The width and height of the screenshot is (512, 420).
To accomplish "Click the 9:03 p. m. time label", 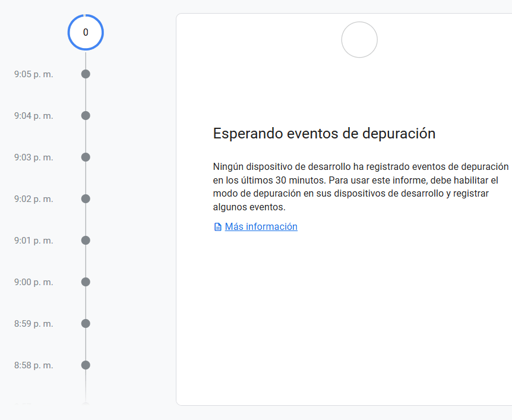I will pos(34,157).
